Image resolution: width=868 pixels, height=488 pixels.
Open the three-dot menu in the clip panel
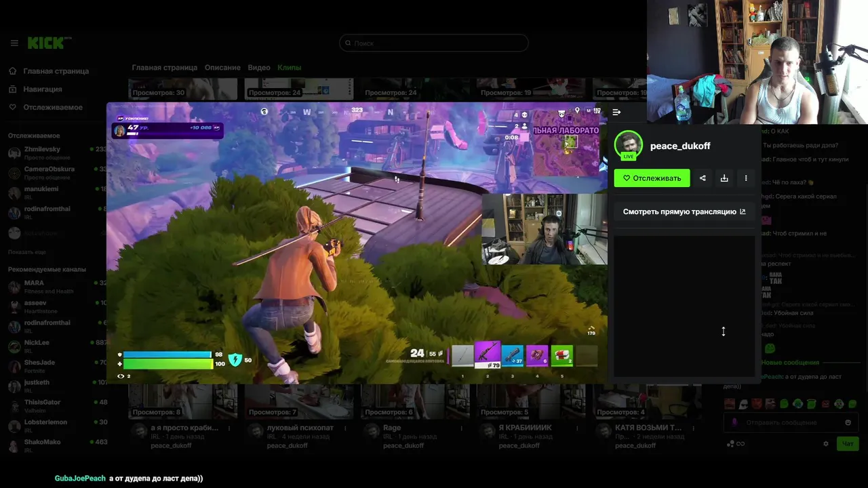[x=746, y=178]
